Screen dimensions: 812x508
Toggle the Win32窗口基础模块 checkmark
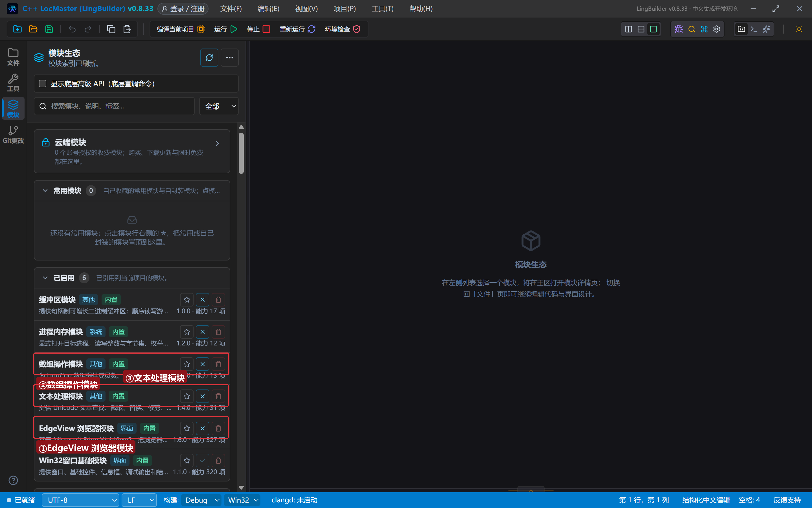tap(203, 461)
